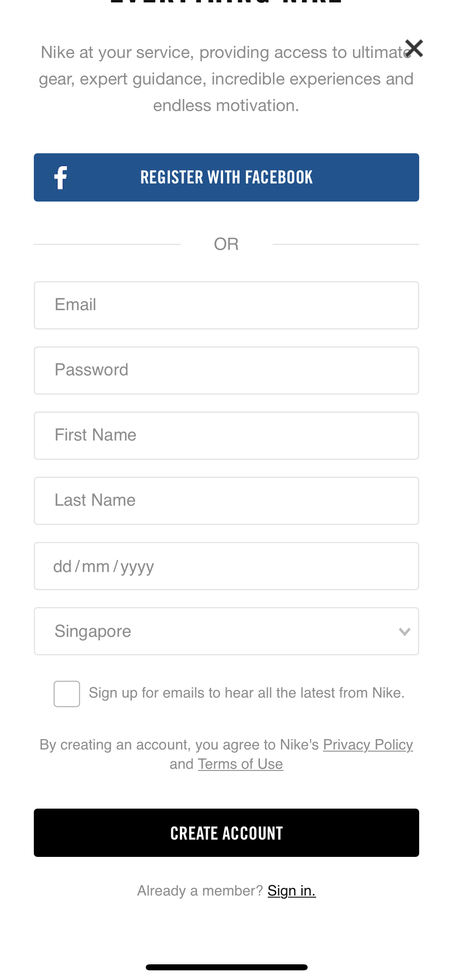Submit with the Create Account button

coord(226,833)
